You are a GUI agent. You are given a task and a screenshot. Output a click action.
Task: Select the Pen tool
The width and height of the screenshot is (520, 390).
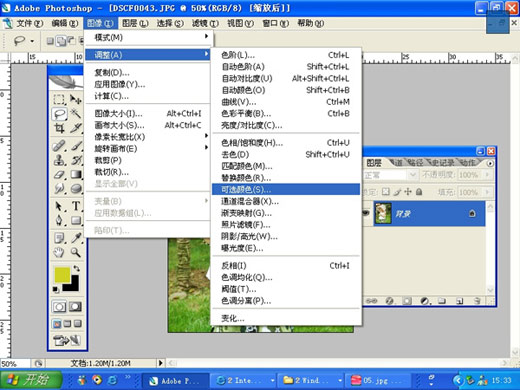coord(59,220)
